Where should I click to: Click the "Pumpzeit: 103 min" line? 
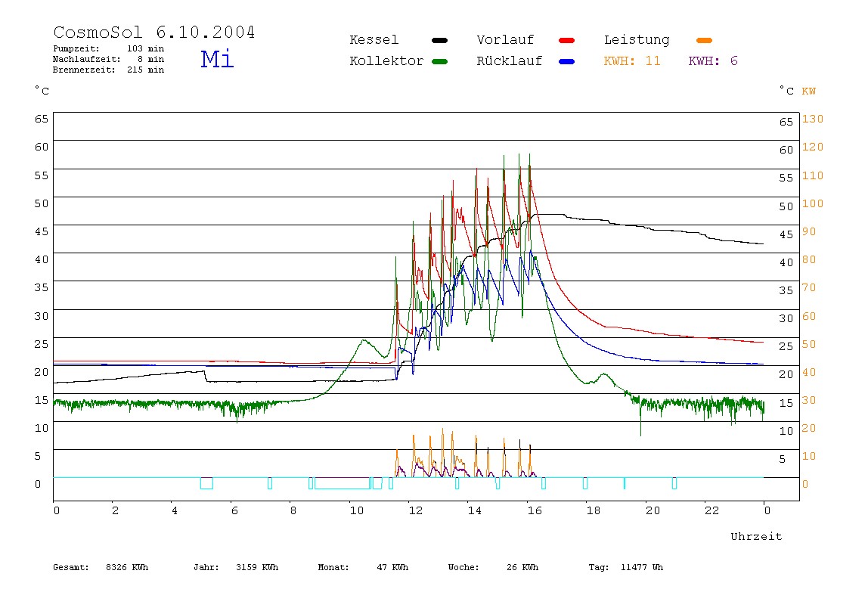(x=109, y=48)
